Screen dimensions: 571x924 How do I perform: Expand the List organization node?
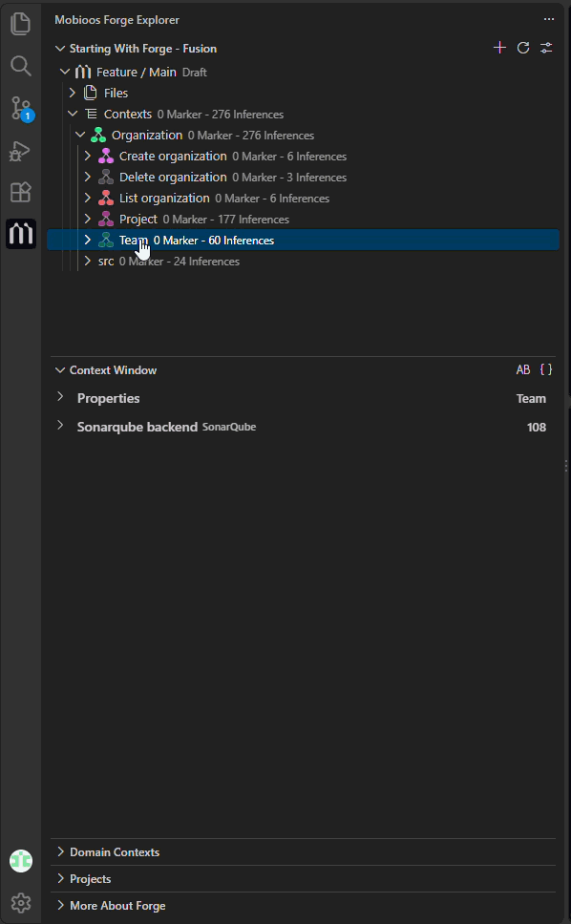(88, 198)
